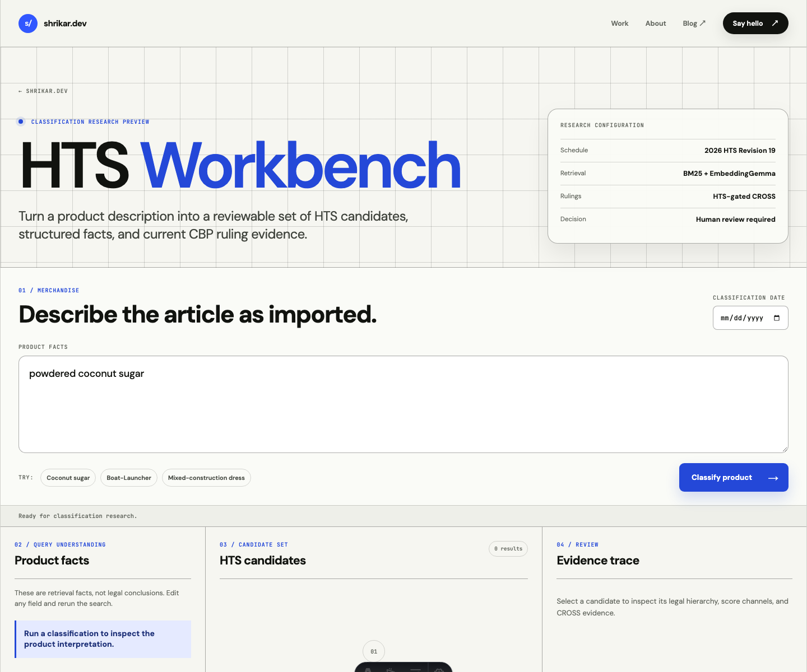Click the blue s/ logo icon
Screen dimensions: 807x672
tap(28, 24)
